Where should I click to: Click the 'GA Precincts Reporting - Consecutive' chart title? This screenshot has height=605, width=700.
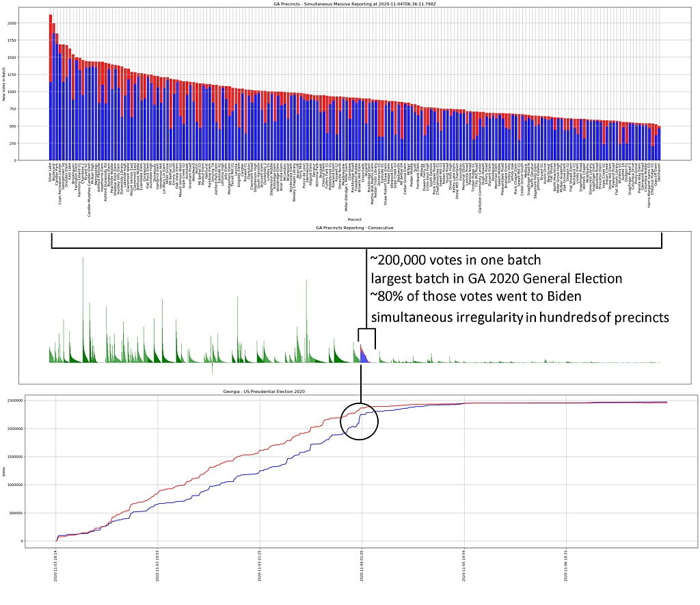click(x=355, y=228)
